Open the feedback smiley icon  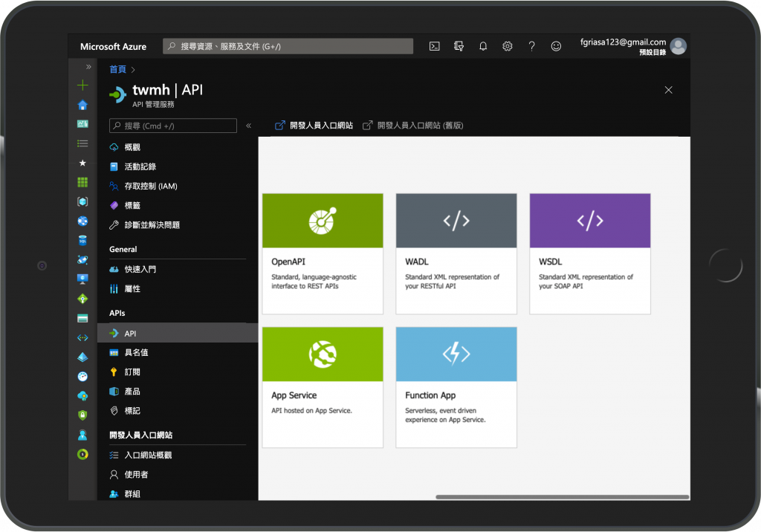click(x=556, y=46)
